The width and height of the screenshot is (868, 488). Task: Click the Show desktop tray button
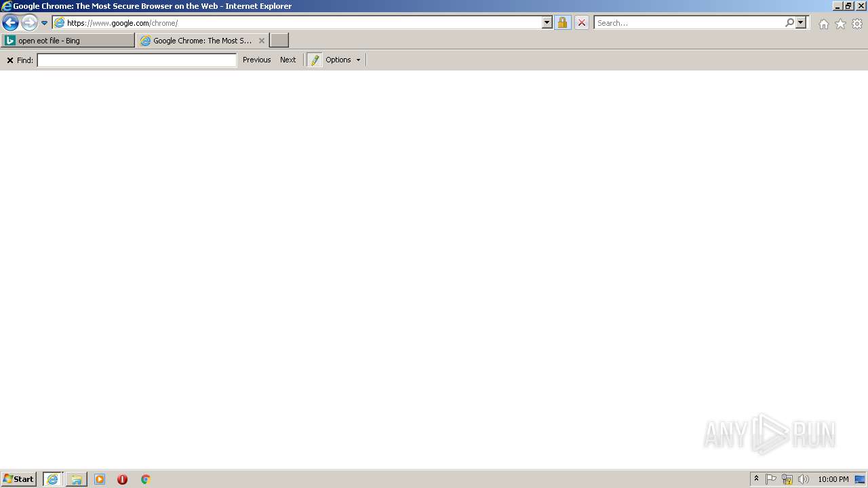(860, 479)
